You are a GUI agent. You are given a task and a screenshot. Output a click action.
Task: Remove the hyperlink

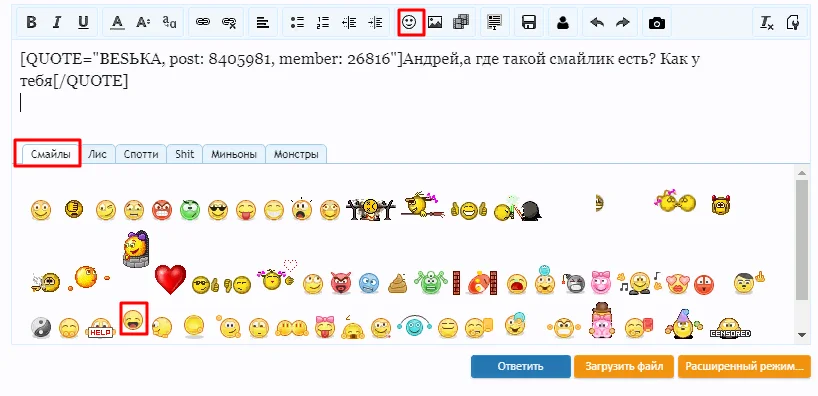point(229,22)
